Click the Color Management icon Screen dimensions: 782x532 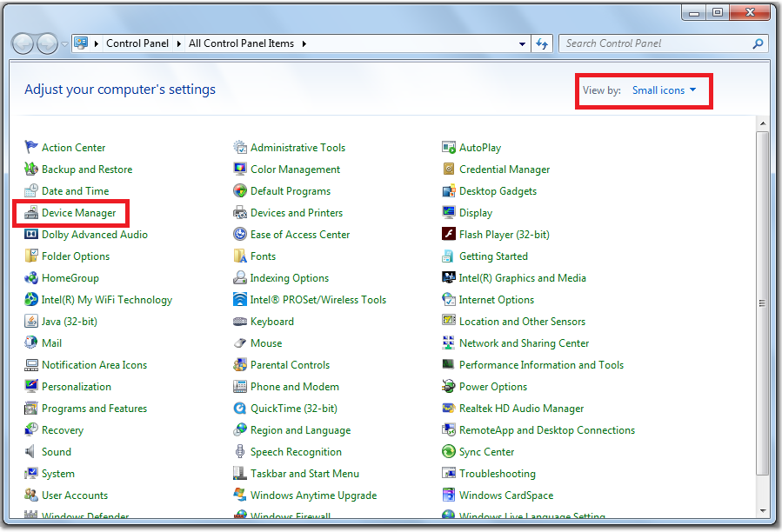coord(240,169)
